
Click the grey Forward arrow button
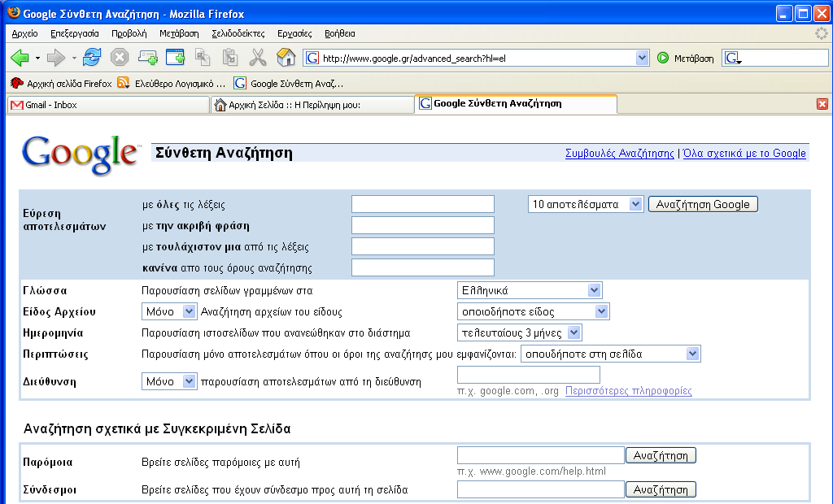(56, 58)
